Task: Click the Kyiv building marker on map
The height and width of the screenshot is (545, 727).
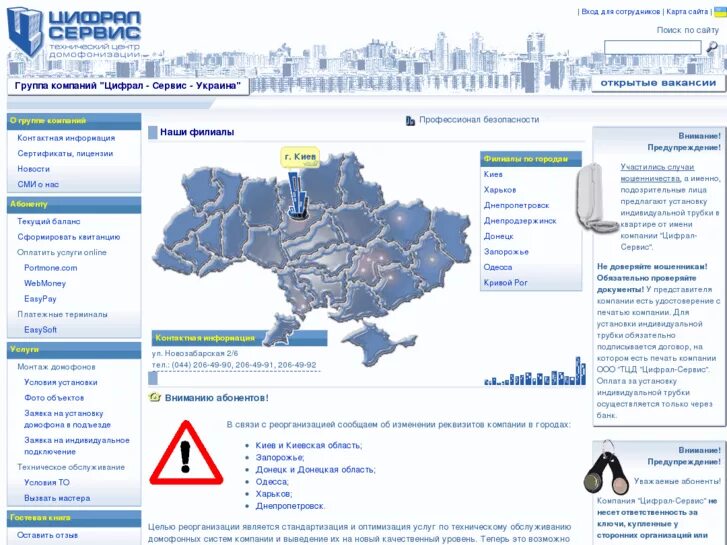Action: (297, 194)
